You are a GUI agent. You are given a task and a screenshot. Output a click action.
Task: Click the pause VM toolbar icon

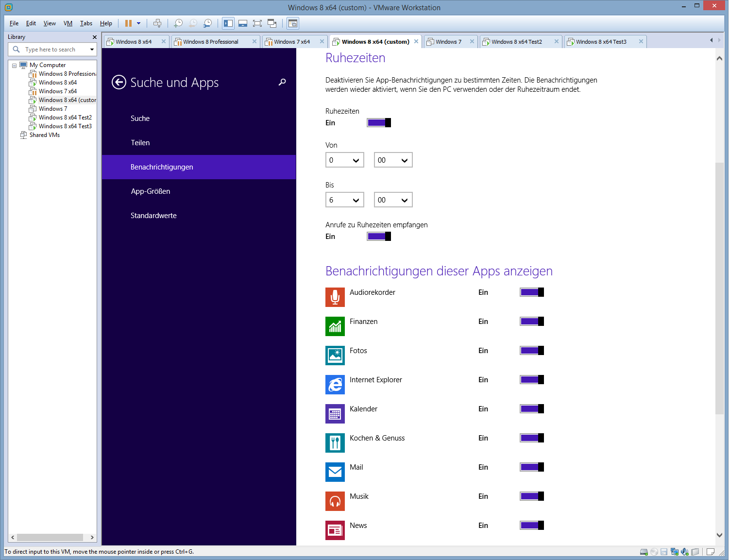click(128, 23)
